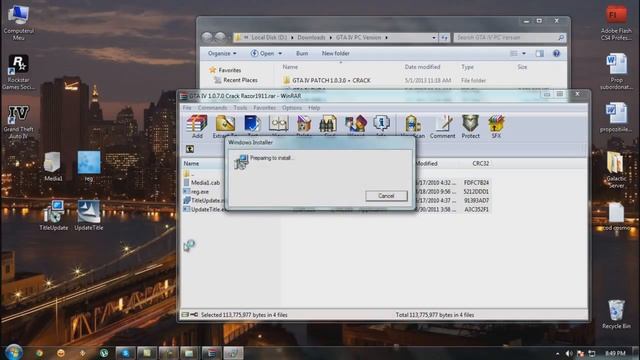Click the VirusScan icon in WinRAR
The width and height of the screenshot is (640, 360).
412,127
